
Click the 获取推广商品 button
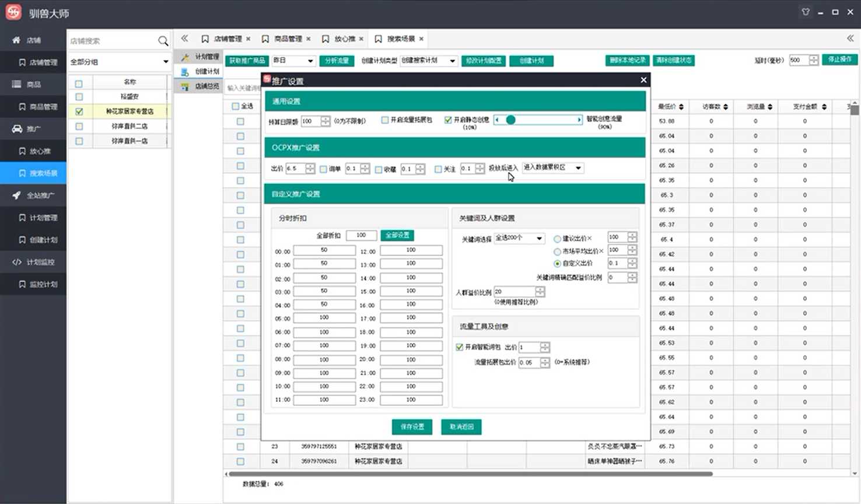(x=247, y=61)
